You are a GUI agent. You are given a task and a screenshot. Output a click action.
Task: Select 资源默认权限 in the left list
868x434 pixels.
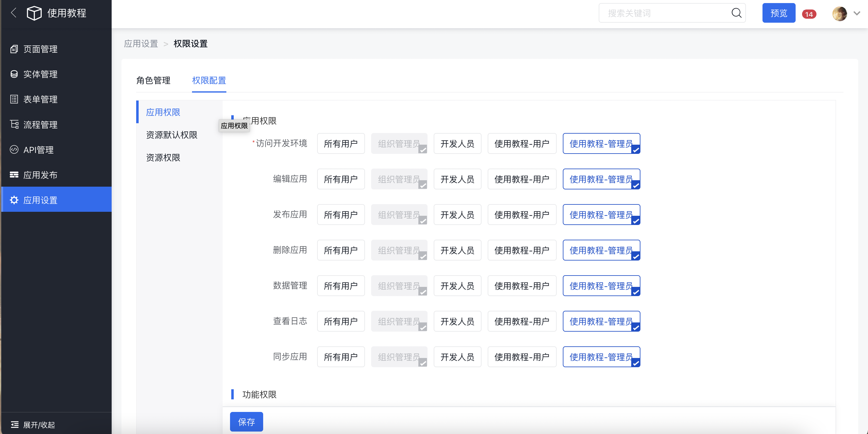coord(171,135)
